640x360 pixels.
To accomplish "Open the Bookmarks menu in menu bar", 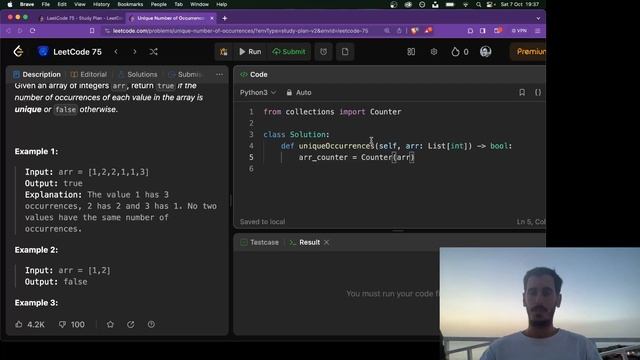I will [130, 4].
